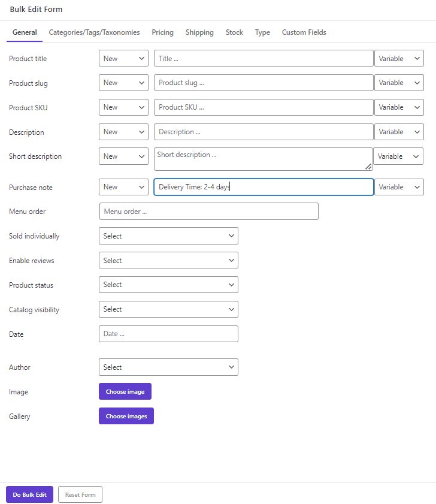The height and width of the screenshot is (504, 436).
Task: Click Choose images for the Gallery
Action: [126, 416]
